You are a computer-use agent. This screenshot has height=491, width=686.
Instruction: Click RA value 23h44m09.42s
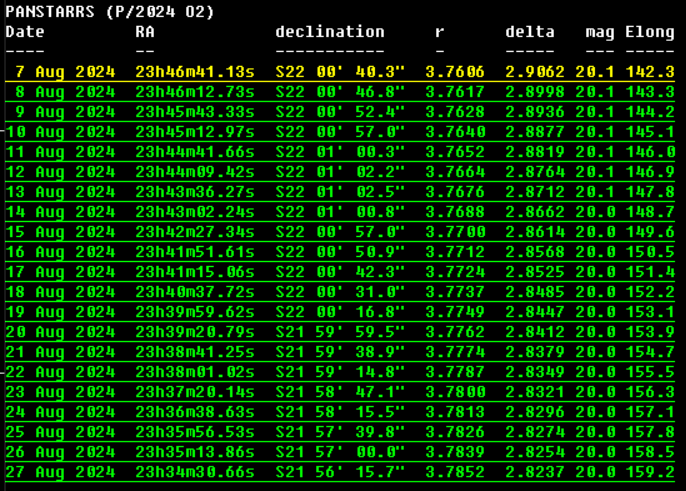[x=195, y=172]
